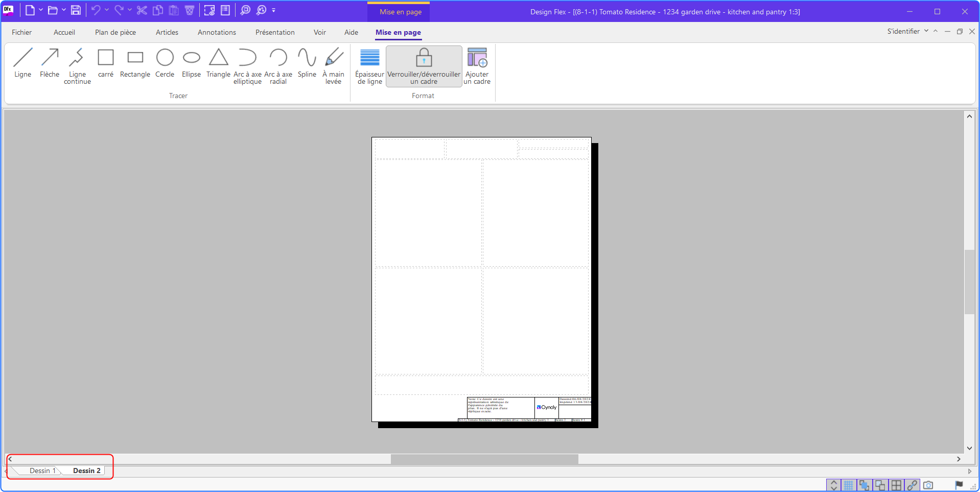Select the Flèche arrow tool
Viewport: 980px width, 492px height.
50,63
